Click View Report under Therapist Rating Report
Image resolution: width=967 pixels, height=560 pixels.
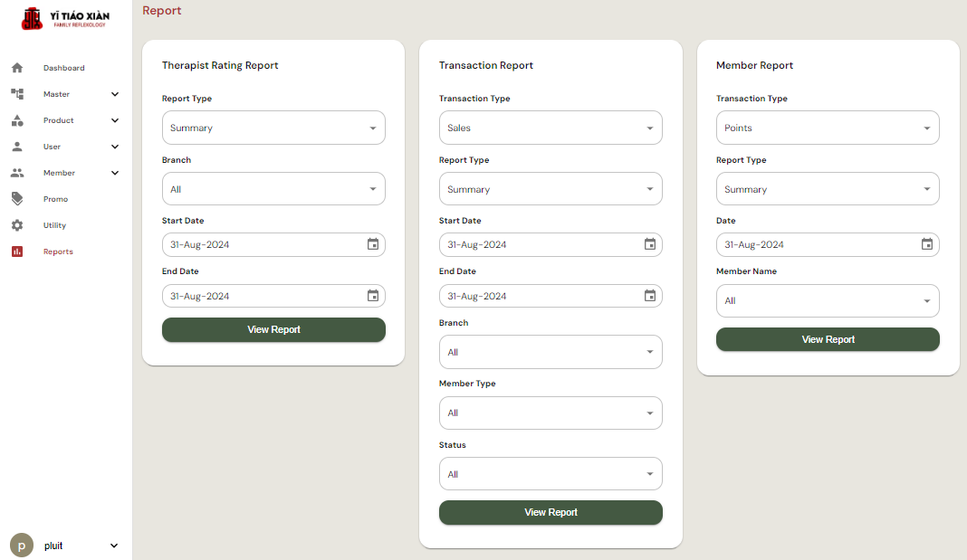coord(273,330)
